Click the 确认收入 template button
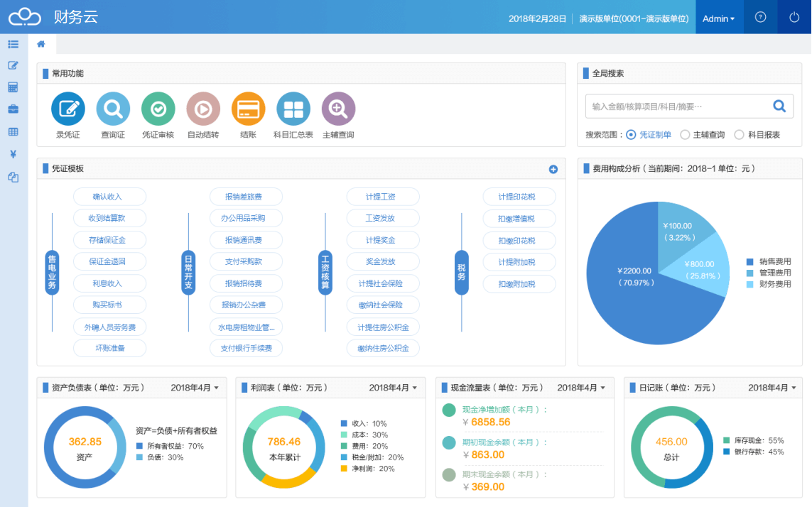Image resolution: width=812 pixels, height=507 pixels. [109, 197]
